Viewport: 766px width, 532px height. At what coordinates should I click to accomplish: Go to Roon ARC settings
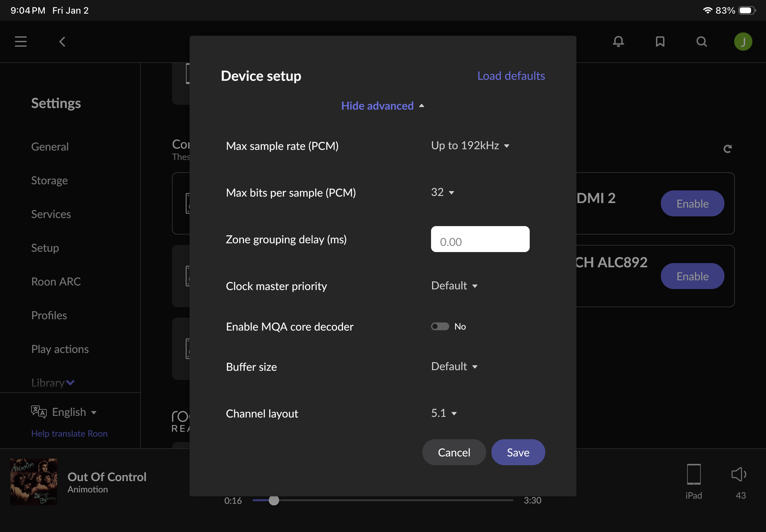coord(56,281)
